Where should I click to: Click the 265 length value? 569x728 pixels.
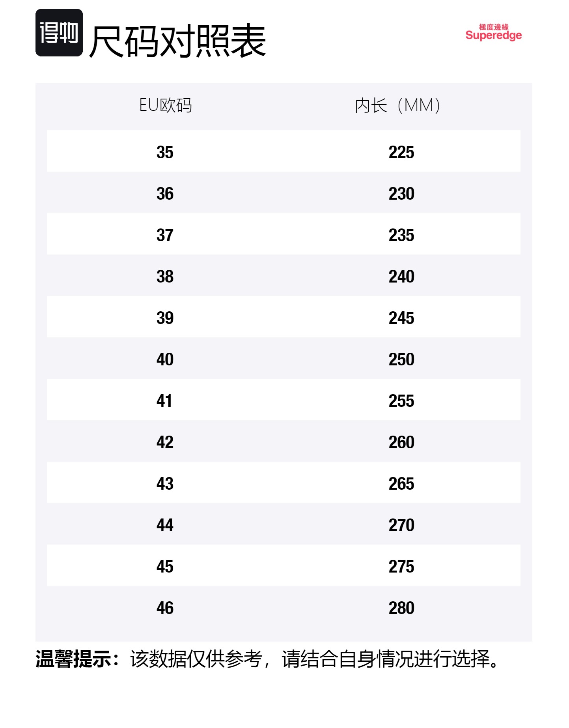[401, 484]
